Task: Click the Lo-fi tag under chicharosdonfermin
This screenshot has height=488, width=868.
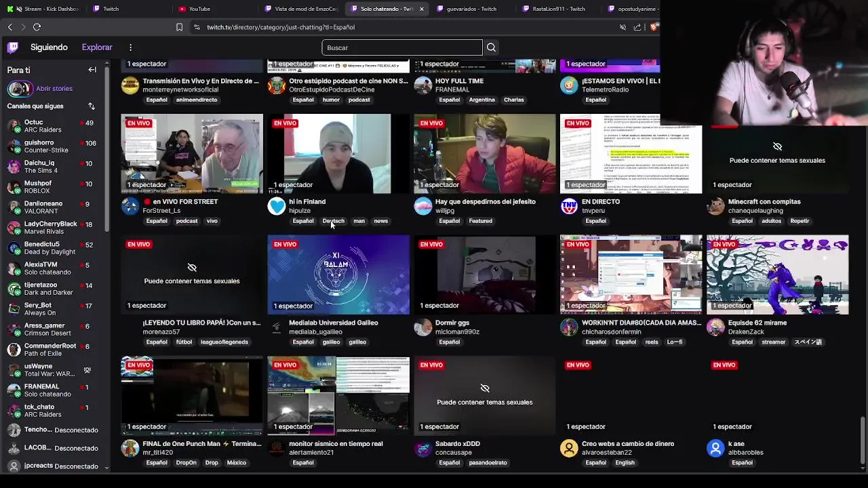Action: tap(674, 342)
